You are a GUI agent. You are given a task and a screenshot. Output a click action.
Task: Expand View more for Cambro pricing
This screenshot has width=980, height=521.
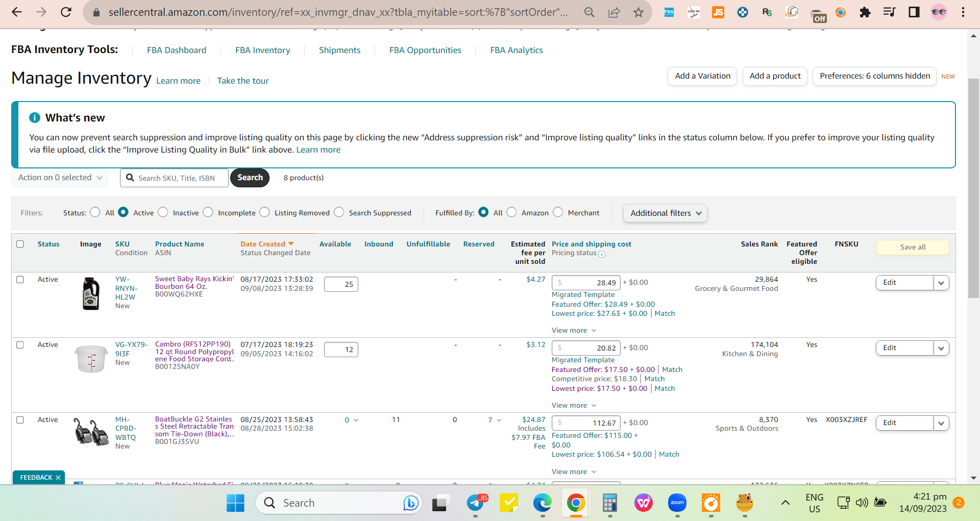574,406
